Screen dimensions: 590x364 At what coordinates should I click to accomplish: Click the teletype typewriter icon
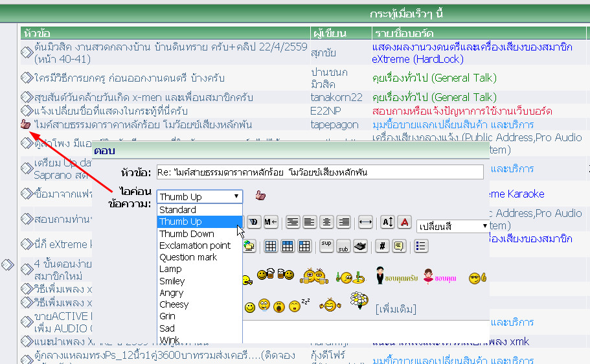[x=360, y=246]
